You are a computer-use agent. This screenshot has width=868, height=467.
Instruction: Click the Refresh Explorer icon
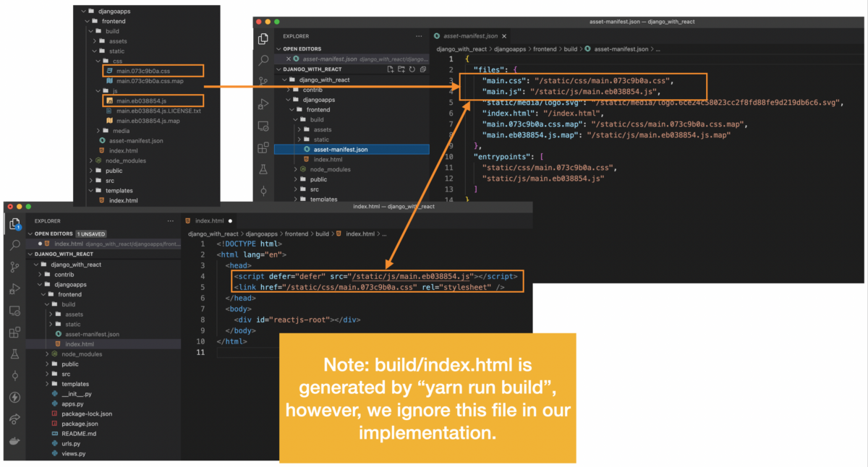[x=412, y=69]
